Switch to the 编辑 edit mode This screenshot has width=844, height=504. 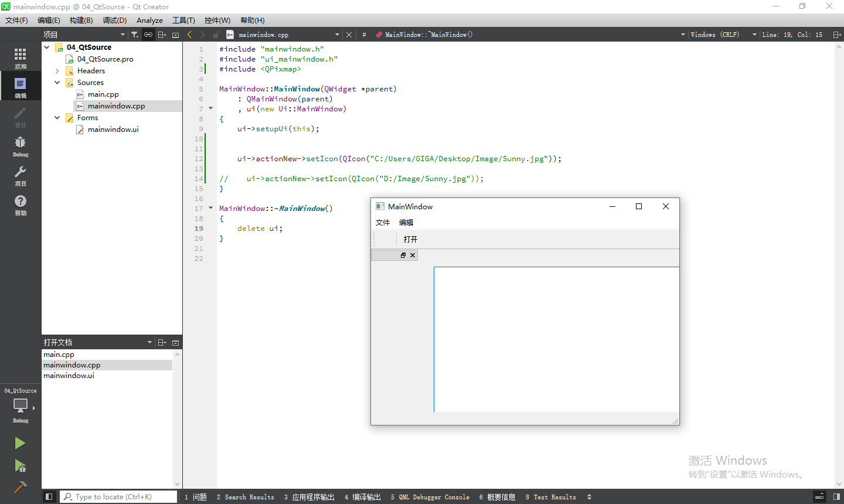point(21,87)
